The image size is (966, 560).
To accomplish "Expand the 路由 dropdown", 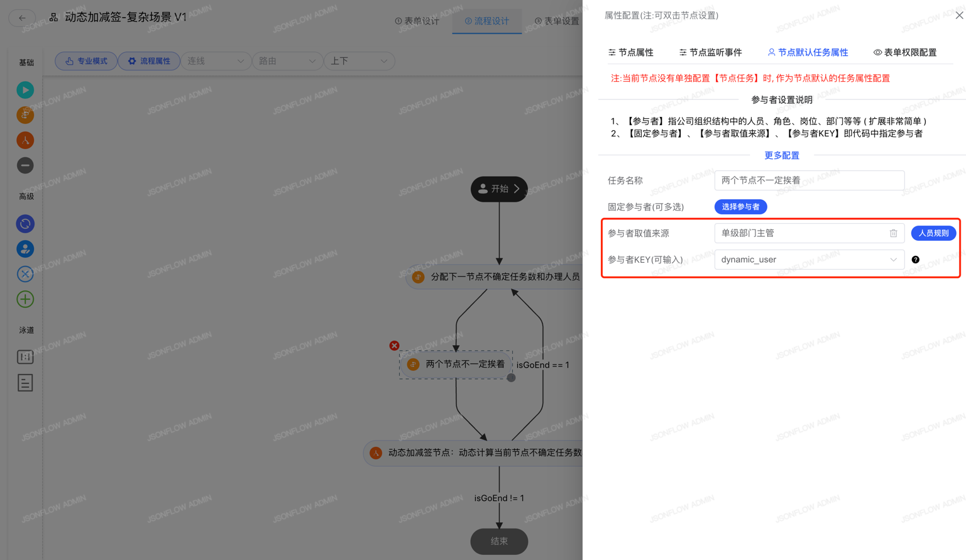I will (x=287, y=61).
